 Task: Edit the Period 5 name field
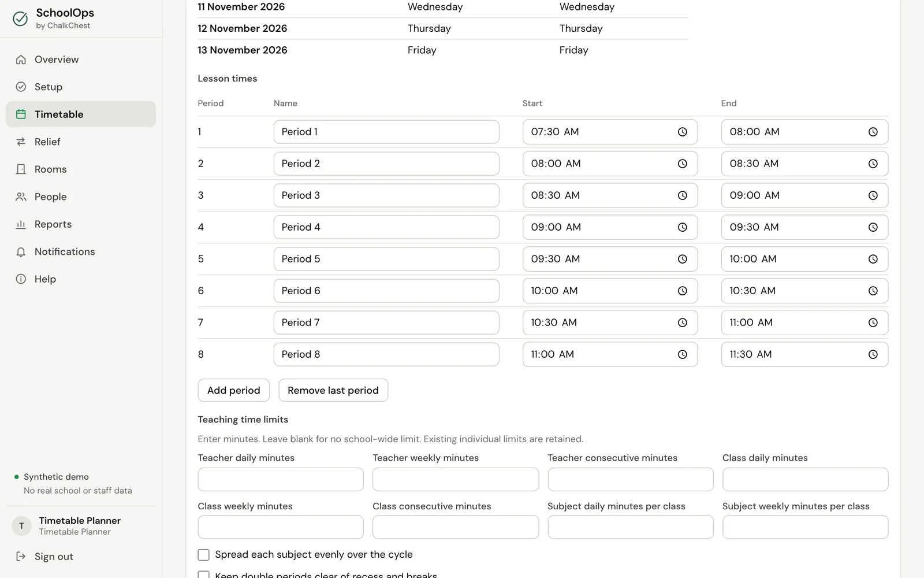(386, 259)
